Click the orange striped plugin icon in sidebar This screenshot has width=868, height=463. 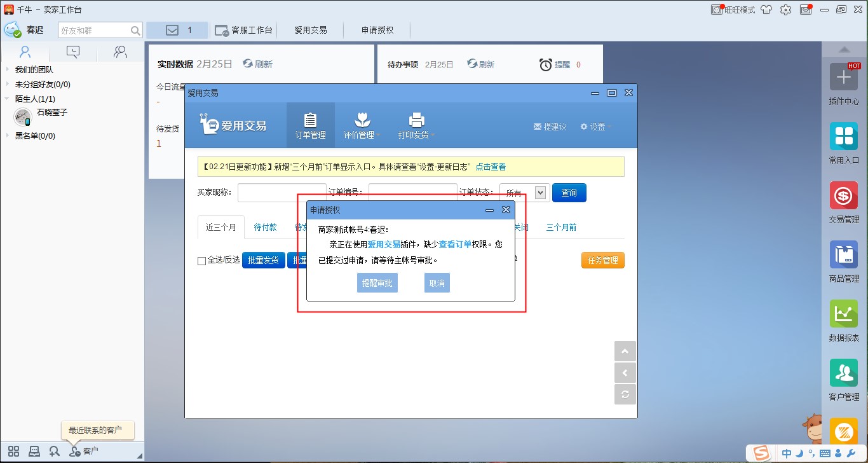(844, 431)
